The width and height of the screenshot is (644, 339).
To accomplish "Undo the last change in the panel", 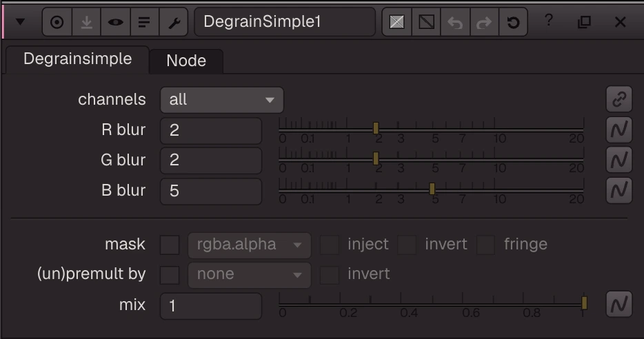I will pyautogui.click(x=455, y=22).
